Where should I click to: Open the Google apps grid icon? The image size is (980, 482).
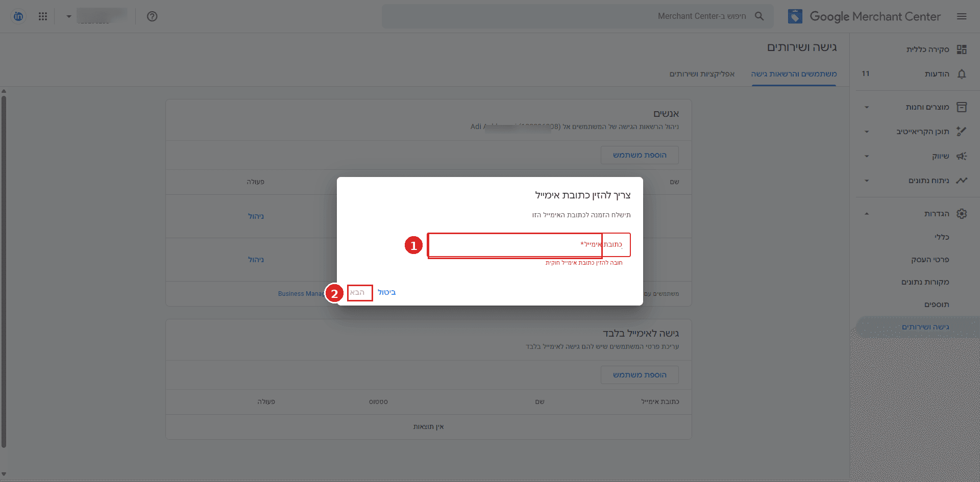coord(43,16)
